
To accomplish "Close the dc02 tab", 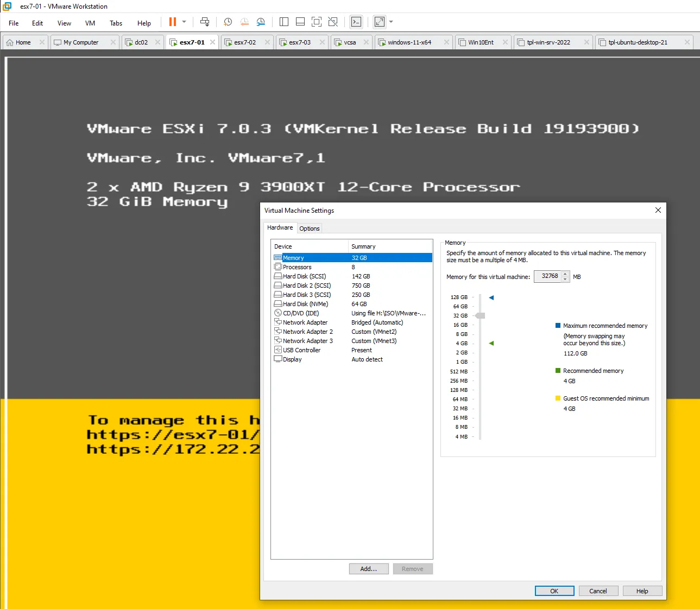I will pyautogui.click(x=157, y=42).
